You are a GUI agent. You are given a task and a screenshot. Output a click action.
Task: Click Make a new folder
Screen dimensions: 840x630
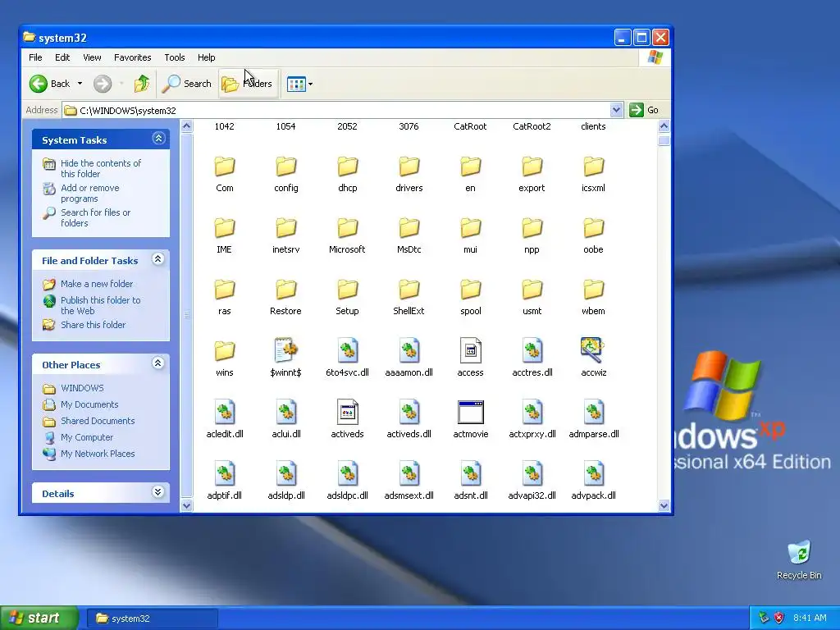click(97, 284)
